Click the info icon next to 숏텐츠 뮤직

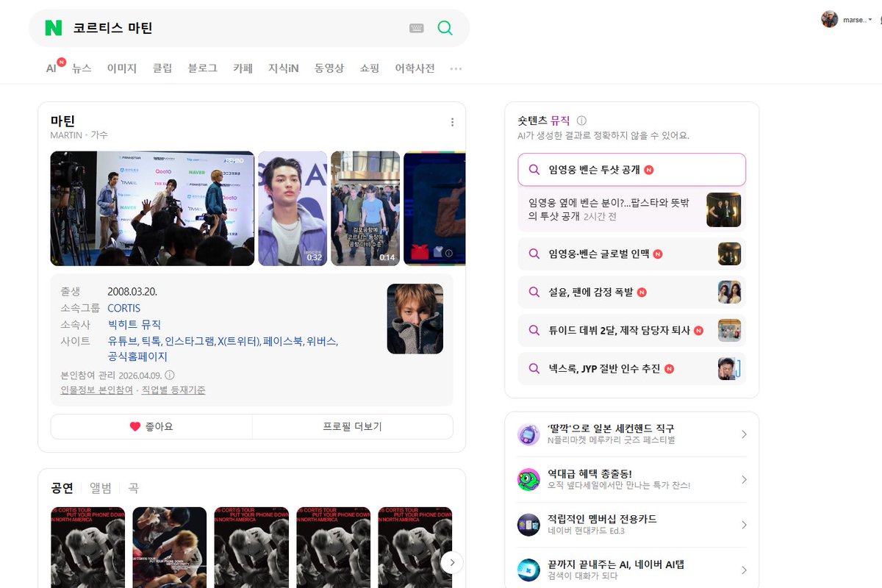[581, 121]
